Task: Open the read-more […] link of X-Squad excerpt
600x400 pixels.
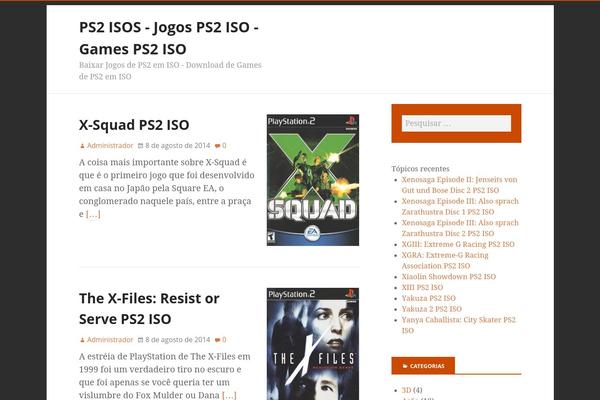Action: click(93, 214)
